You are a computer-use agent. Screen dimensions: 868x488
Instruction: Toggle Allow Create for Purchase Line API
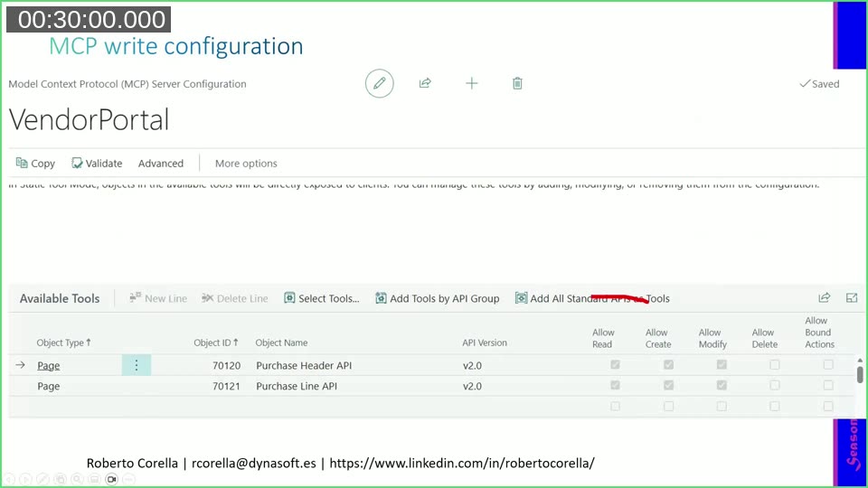(668, 385)
